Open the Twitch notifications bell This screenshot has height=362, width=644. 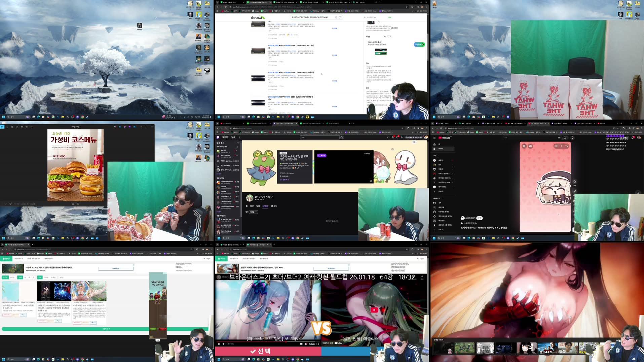(401, 137)
